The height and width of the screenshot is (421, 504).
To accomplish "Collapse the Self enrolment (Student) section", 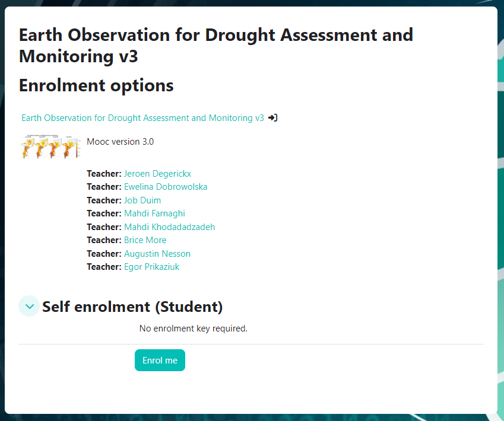I will point(29,306).
